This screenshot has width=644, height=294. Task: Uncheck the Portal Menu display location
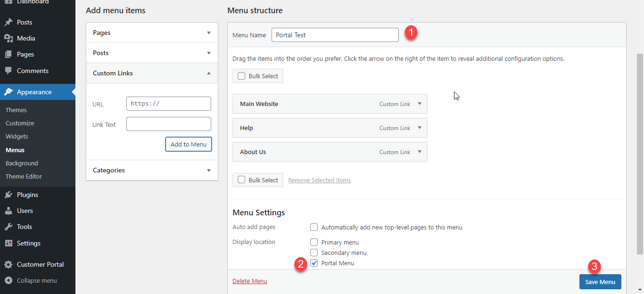point(314,263)
